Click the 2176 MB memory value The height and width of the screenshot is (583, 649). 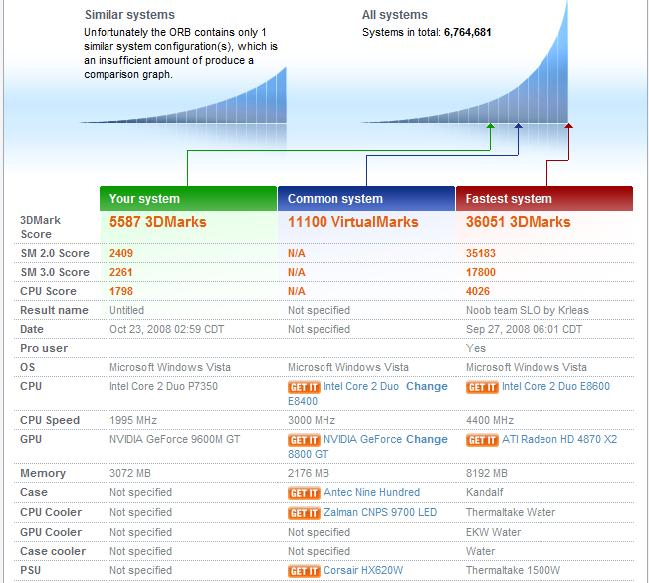point(308,473)
